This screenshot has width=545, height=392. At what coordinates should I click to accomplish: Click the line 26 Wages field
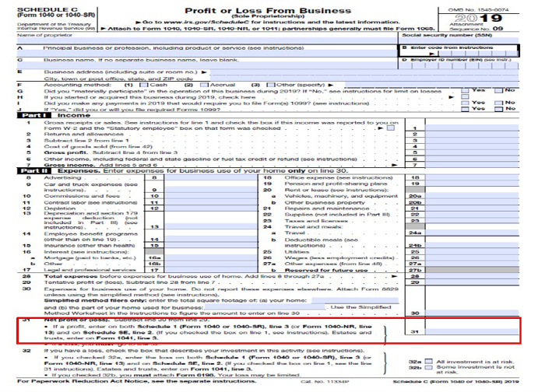(473, 257)
